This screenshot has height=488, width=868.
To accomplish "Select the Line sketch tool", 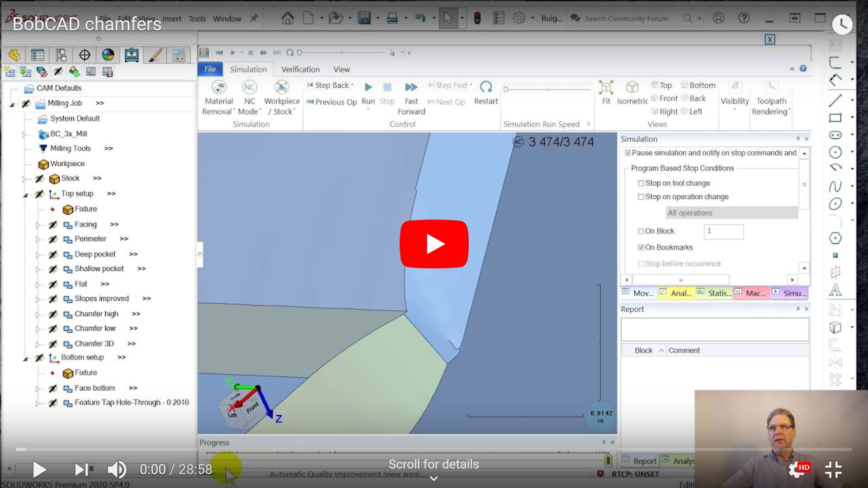I will point(835,100).
